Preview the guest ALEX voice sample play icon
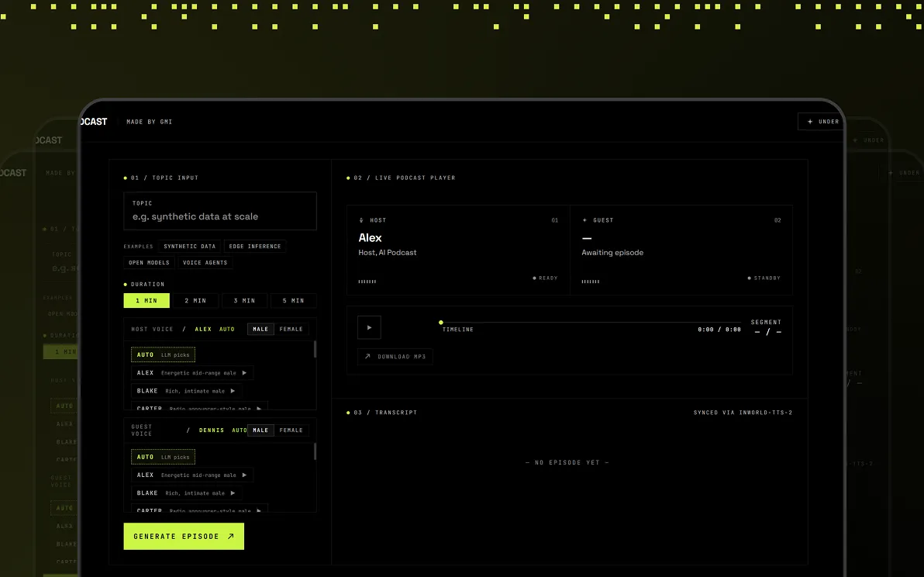Screen dimensions: 924x577 pos(244,475)
